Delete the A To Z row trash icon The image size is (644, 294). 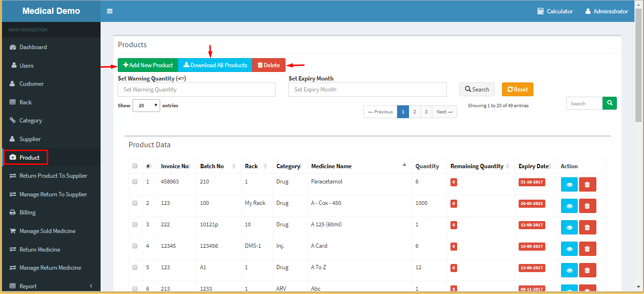point(587,270)
